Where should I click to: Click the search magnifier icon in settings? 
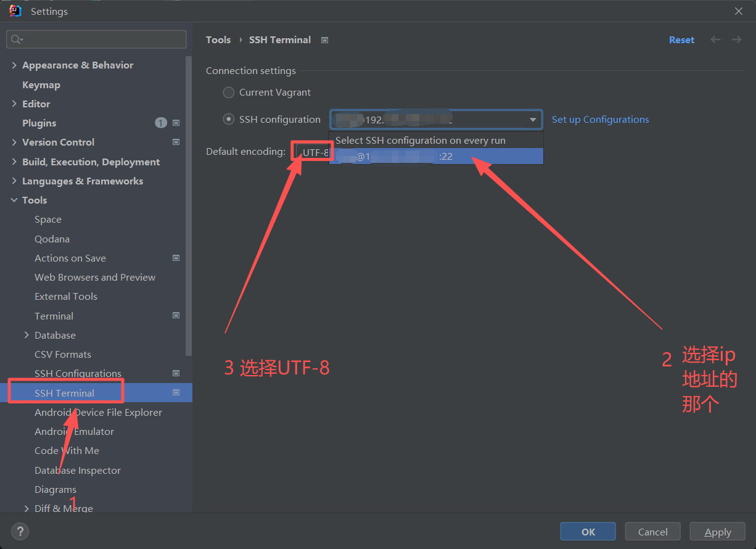click(x=16, y=39)
